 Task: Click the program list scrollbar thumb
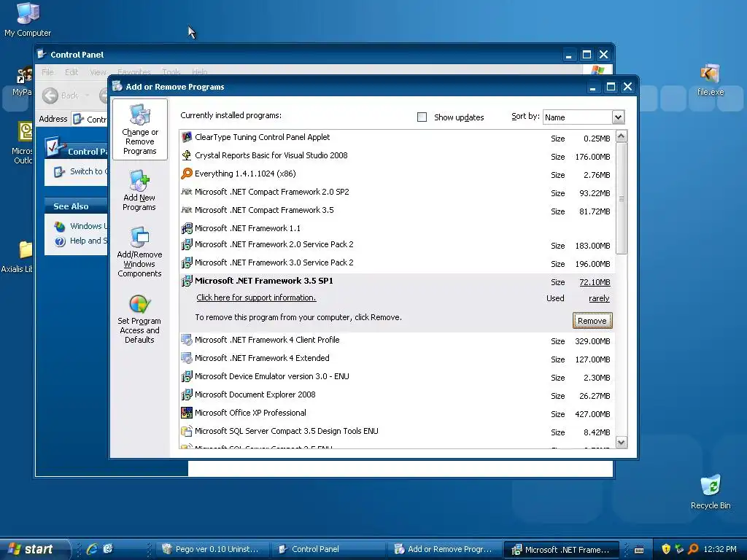point(622,198)
